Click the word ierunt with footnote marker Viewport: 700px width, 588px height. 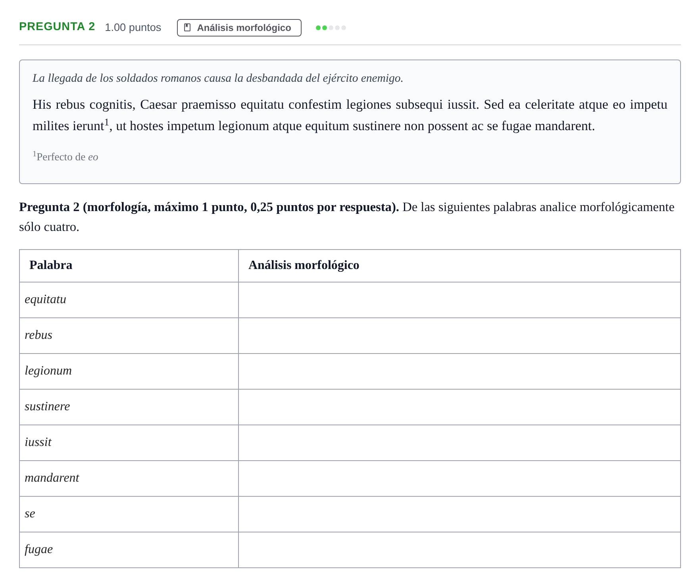pos(90,125)
